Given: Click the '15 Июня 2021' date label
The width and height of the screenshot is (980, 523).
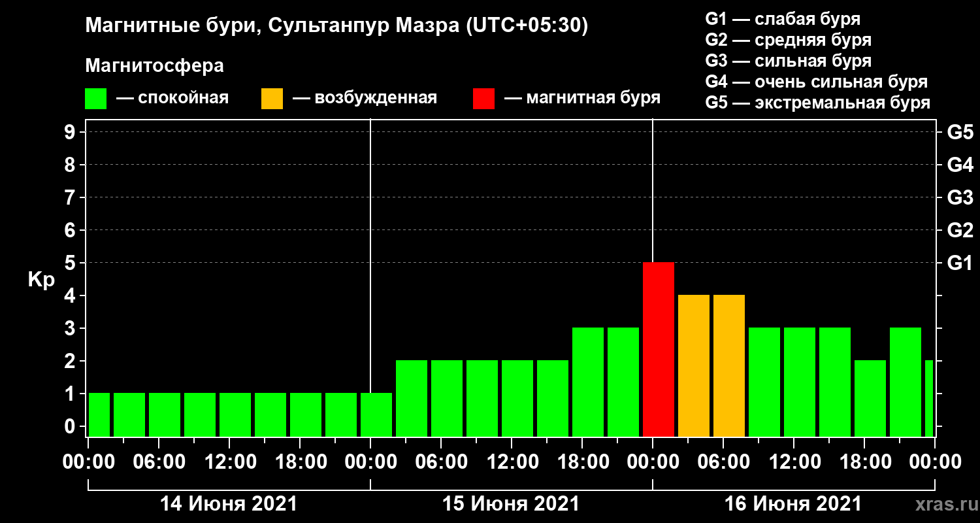Looking at the screenshot, I should tap(511, 504).
